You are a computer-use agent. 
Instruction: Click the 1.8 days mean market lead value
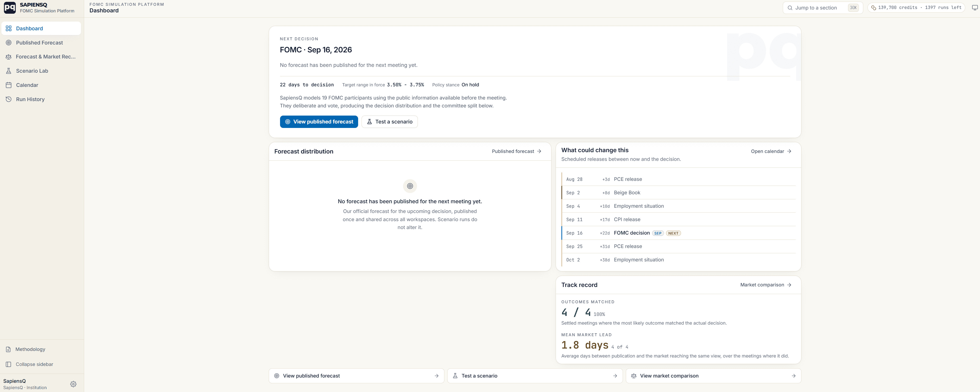pyautogui.click(x=585, y=345)
